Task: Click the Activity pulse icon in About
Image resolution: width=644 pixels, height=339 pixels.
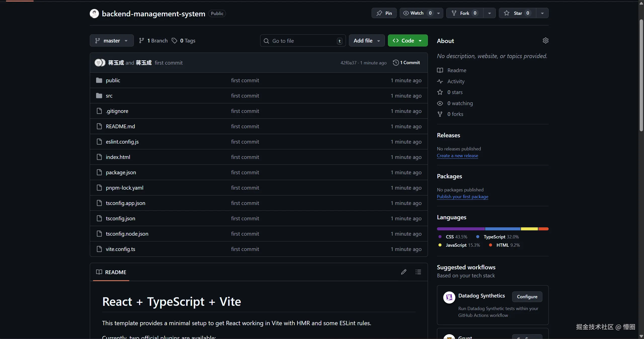Action: [440, 81]
